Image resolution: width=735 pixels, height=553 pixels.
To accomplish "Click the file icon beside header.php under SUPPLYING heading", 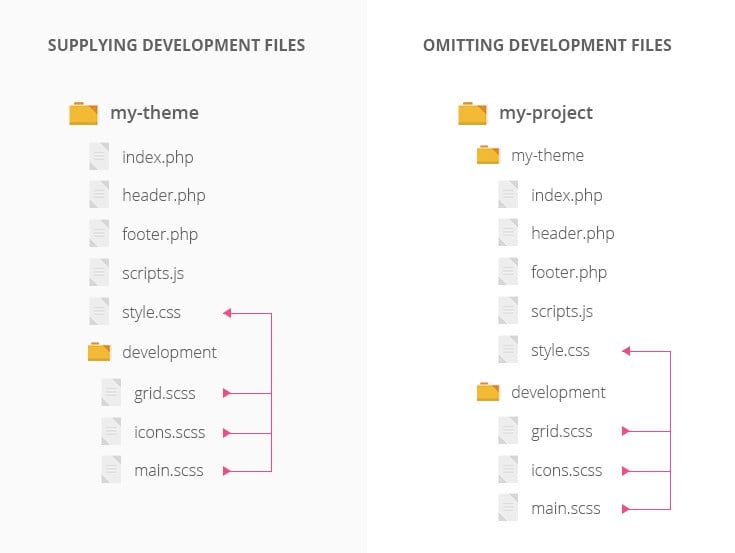I will tap(99, 194).
